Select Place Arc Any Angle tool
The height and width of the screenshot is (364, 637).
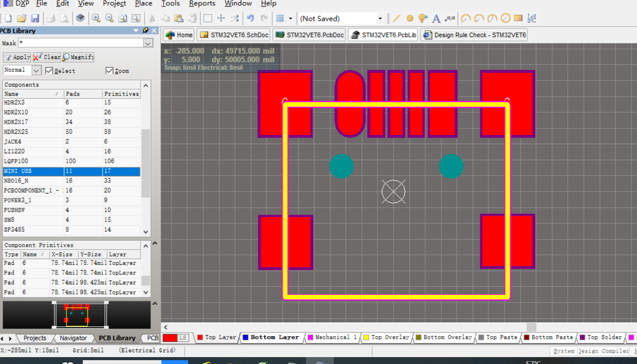coord(493,18)
